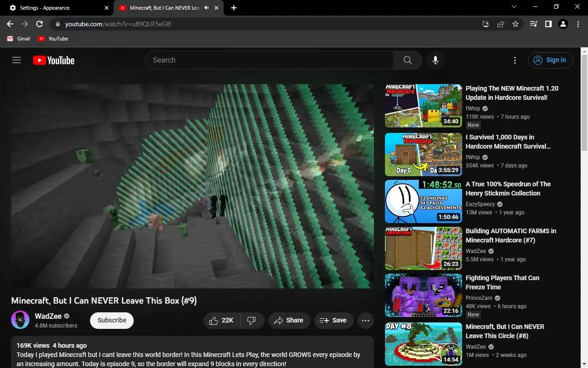This screenshot has height=368, width=588.
Task: Open WadZee channel name link
Action: pos(48,316)
